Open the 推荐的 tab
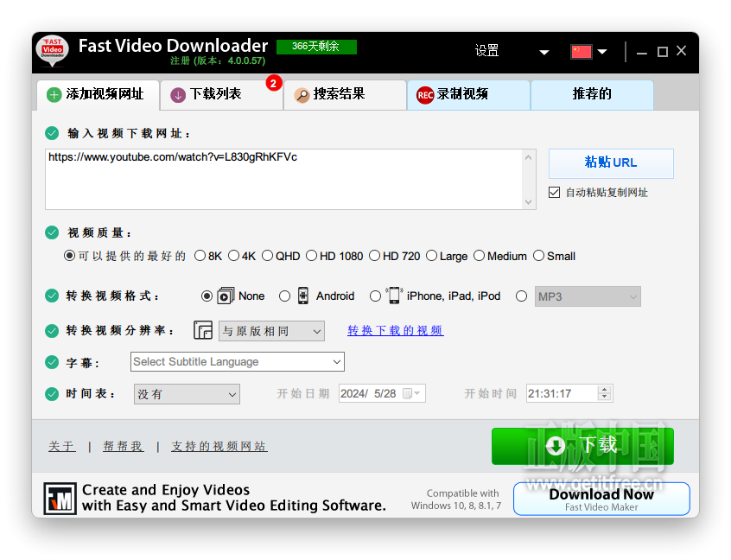 pos(592,95)
